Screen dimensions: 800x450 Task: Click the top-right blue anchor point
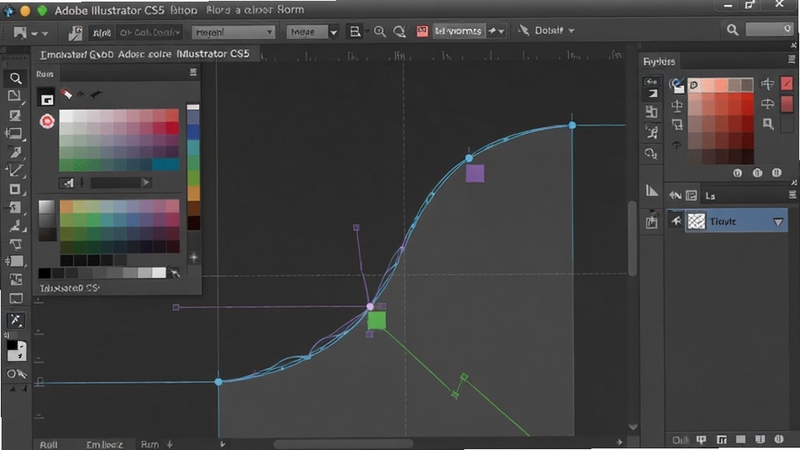point(572,125)
